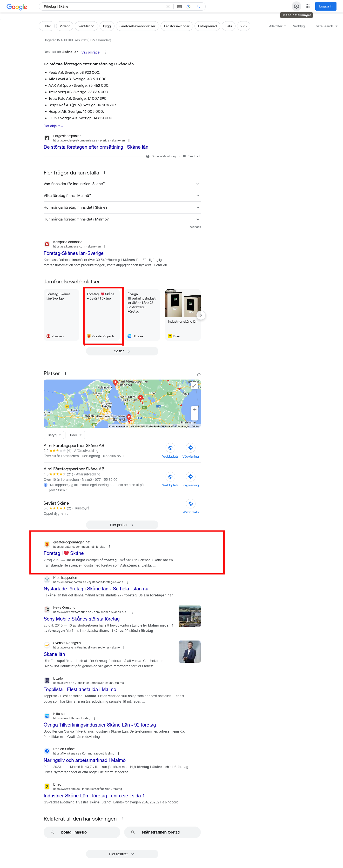Viewport: 343px width, 868px height.
Task: Open the three-dot menu next to Välj område
Action: click(x=106, y=52)
